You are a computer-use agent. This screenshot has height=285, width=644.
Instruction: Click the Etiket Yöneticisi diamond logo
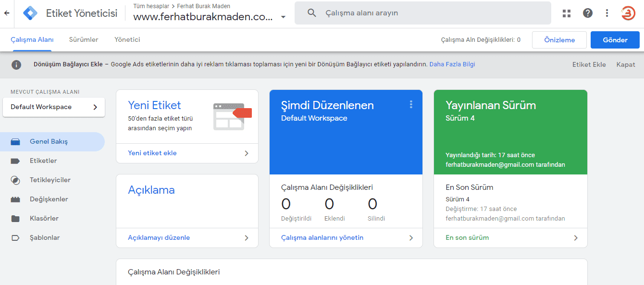pos(30,13)
